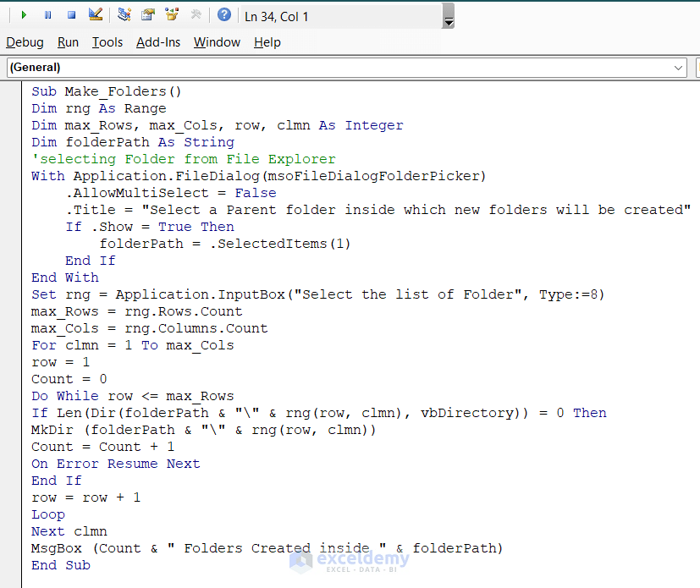700x588 pixels.
Task: Open the Help menu
Action: [x=267, y=42]
